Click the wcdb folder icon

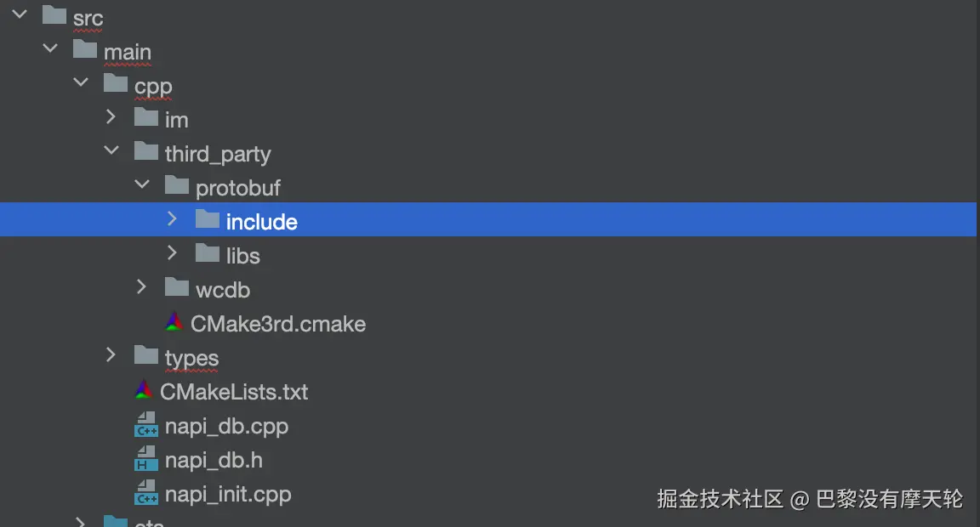point(177,288)
